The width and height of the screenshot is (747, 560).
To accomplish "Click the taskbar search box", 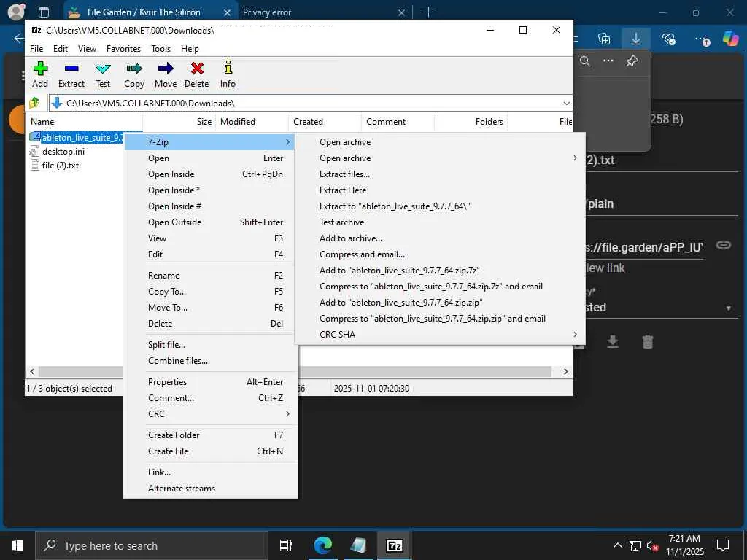I will [x=152, y=545].
